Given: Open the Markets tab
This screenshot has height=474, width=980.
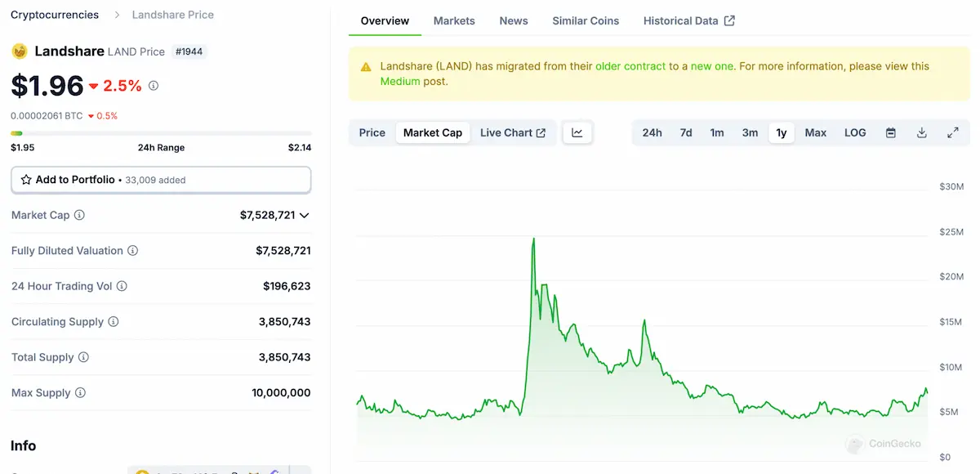Looking at the screenshot, I should point(454,20).
